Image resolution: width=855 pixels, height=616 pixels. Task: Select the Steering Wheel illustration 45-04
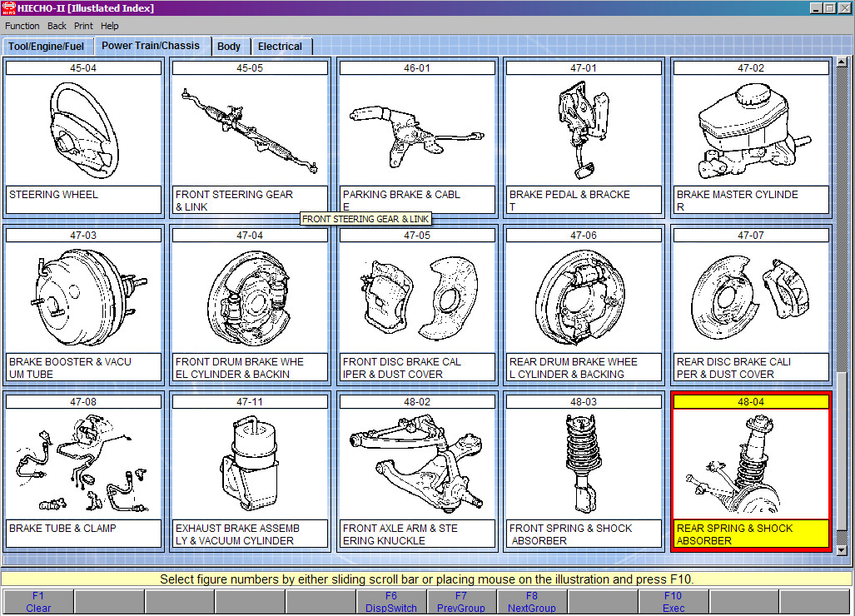tap(83, 129)
